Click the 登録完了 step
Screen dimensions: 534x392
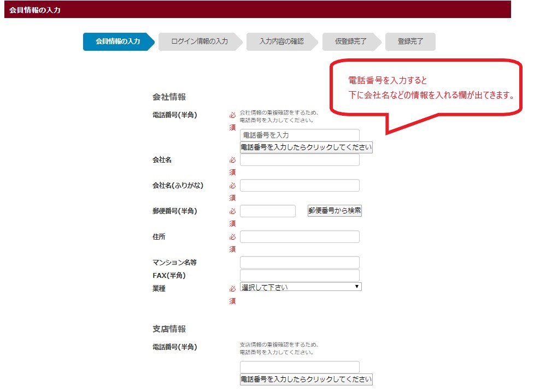pyautogui.click(x=410, y=41)
